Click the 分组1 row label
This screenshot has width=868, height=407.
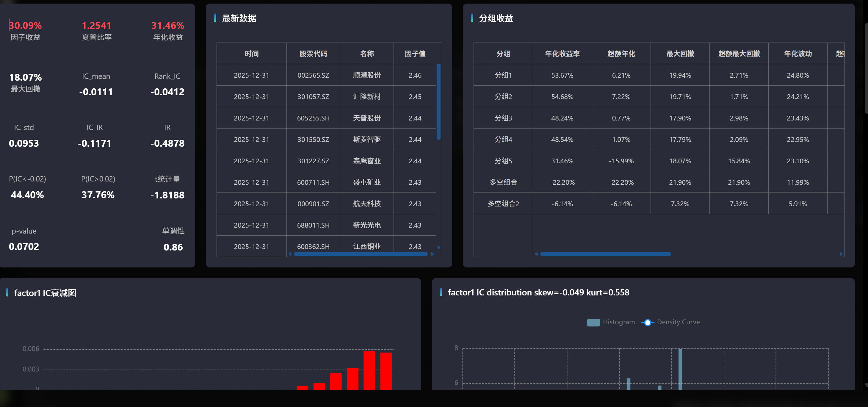503,75
